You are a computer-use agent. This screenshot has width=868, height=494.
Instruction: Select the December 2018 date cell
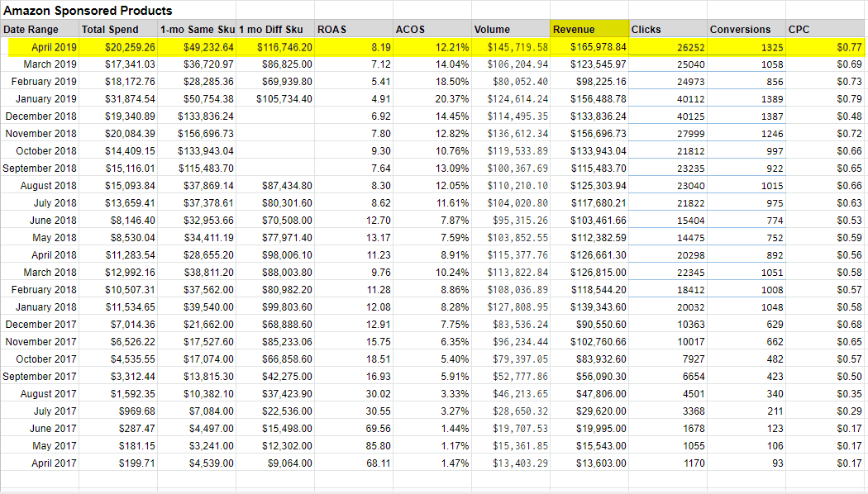[41, 116]
